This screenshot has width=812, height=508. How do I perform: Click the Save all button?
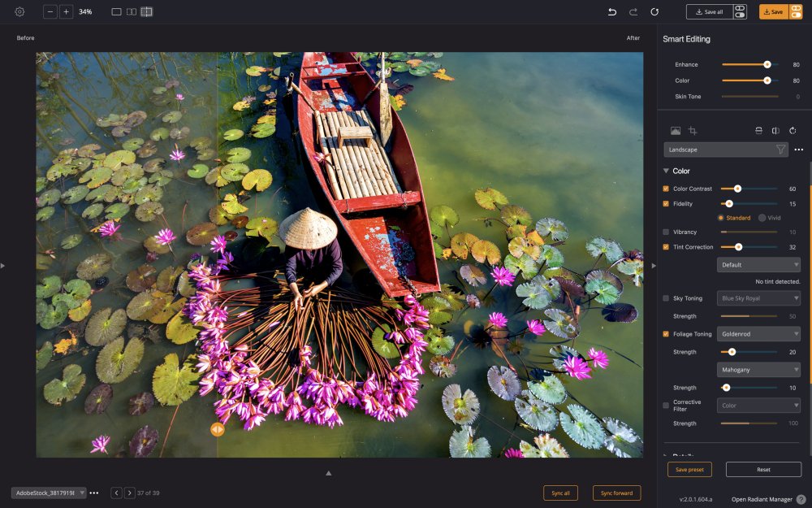point(710,11)
